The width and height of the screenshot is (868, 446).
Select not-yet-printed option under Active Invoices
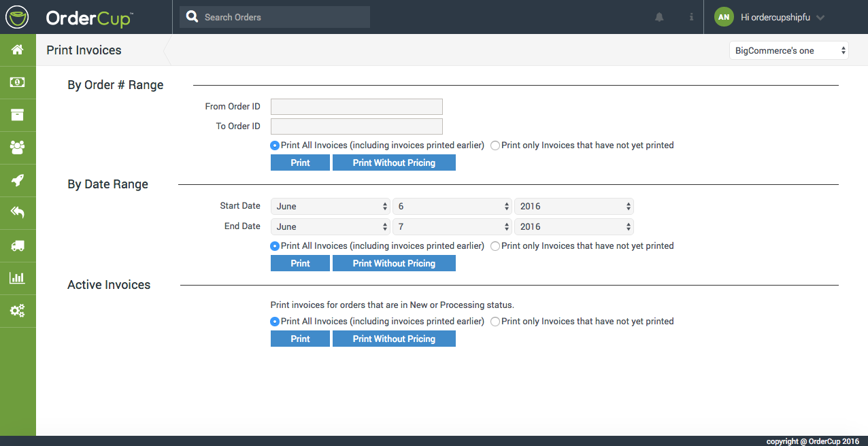pos(495,322)
